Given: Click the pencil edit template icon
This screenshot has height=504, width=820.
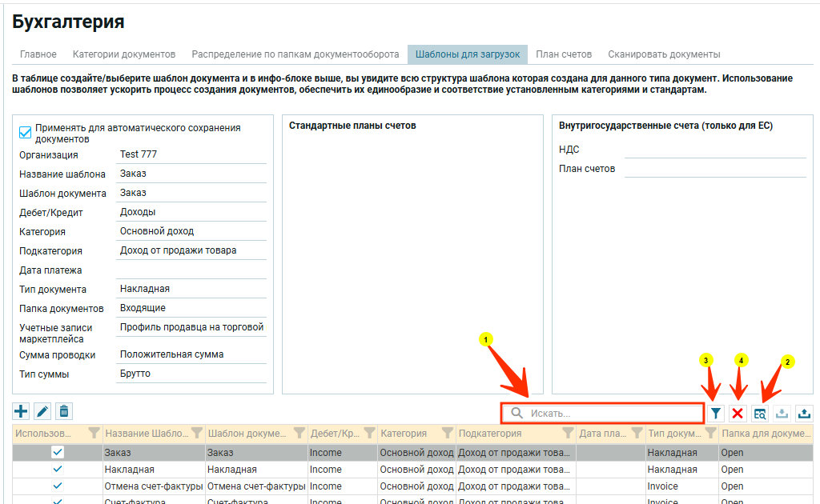Looking at the screenshot, I should 42,411.
